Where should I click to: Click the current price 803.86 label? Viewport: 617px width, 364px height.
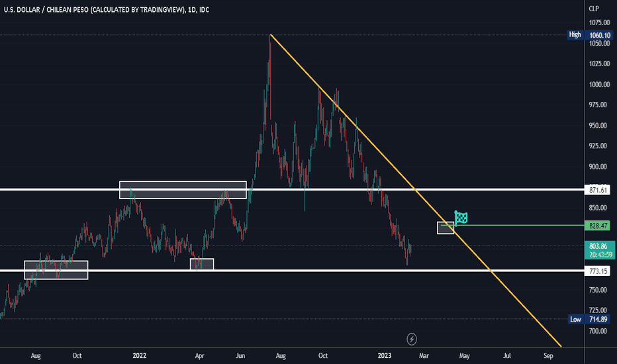pos(598,246)
